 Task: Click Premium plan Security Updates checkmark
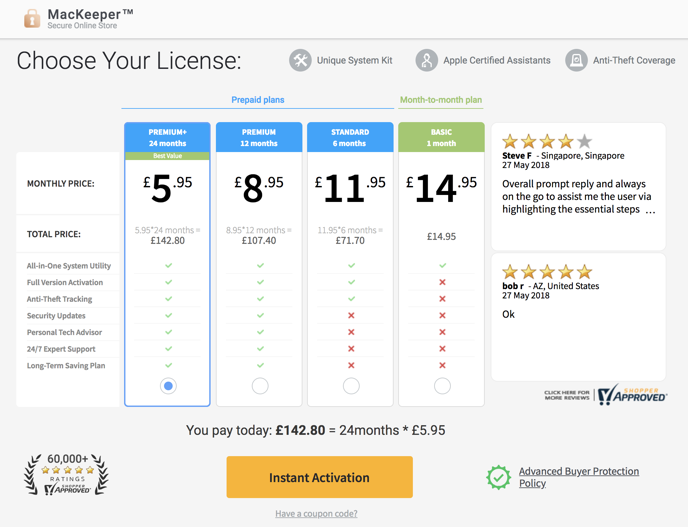tap(260, 315)
